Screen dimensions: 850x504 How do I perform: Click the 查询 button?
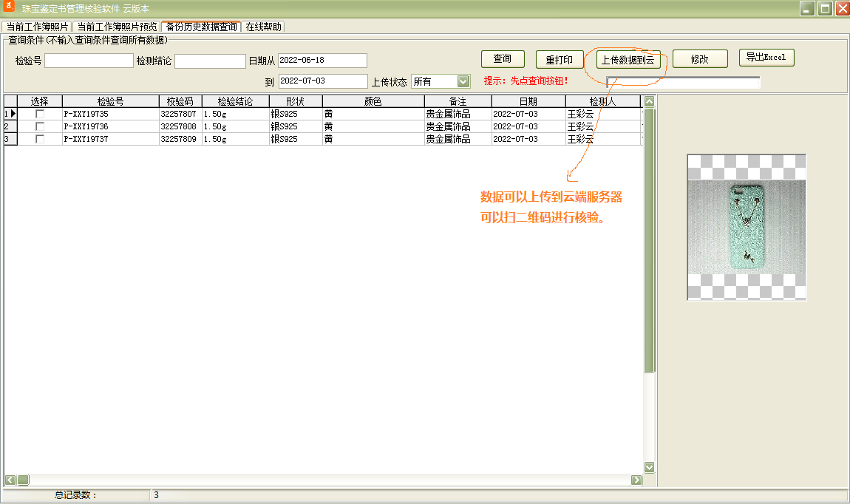click(x=503, y=58)
